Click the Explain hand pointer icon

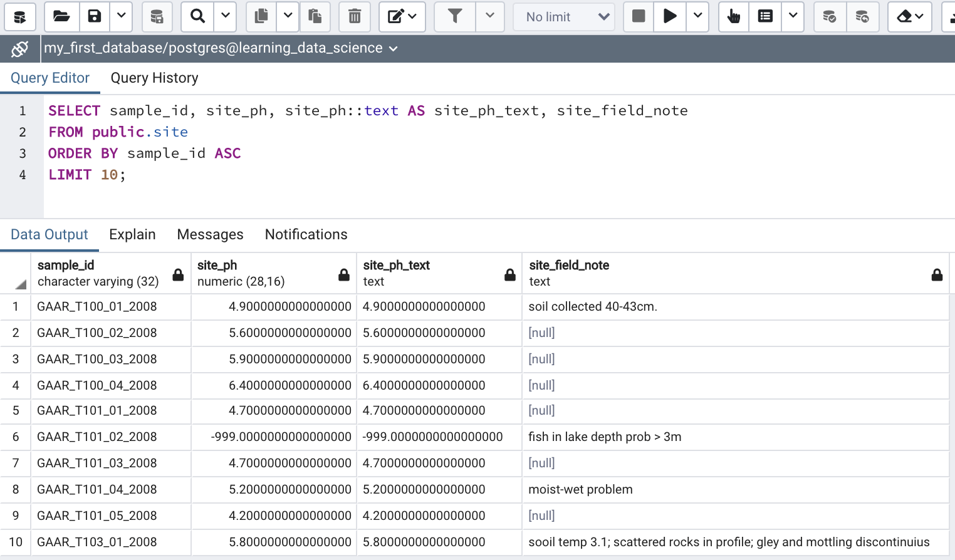[x=733, y=16]
